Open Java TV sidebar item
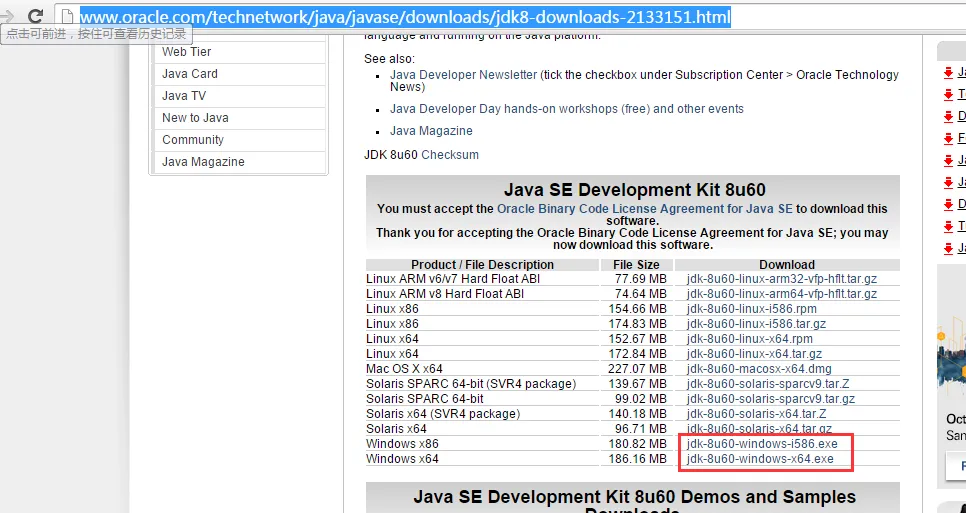 coord(184,96)
